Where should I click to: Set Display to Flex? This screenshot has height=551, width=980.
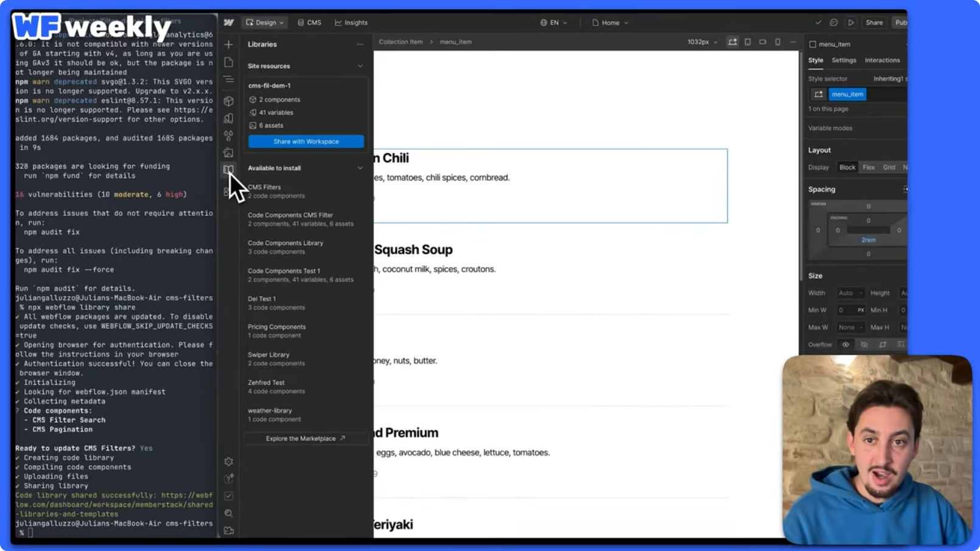(869, 167)
